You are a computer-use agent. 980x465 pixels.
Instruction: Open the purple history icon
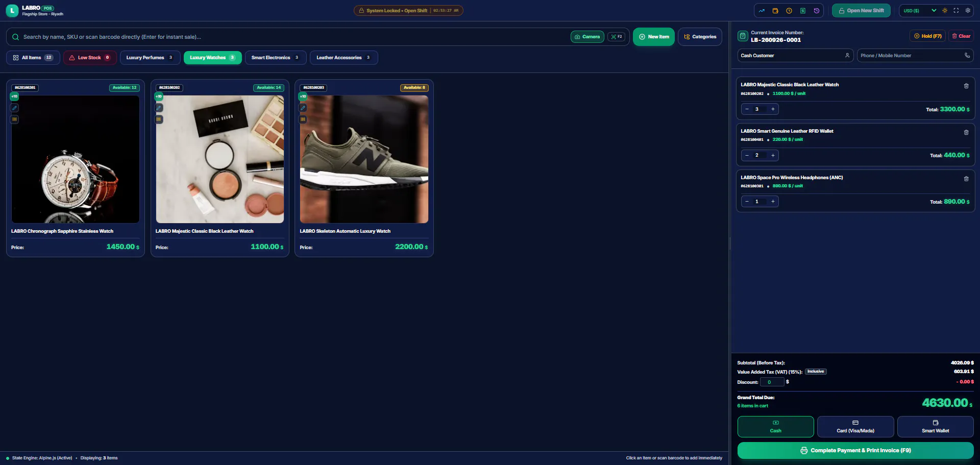817,11
